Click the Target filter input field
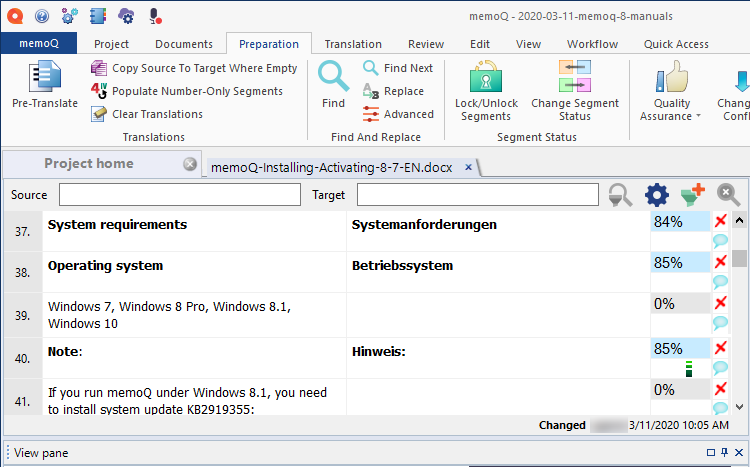The width and height of the screenshot is (750, 467). [478, 195]
